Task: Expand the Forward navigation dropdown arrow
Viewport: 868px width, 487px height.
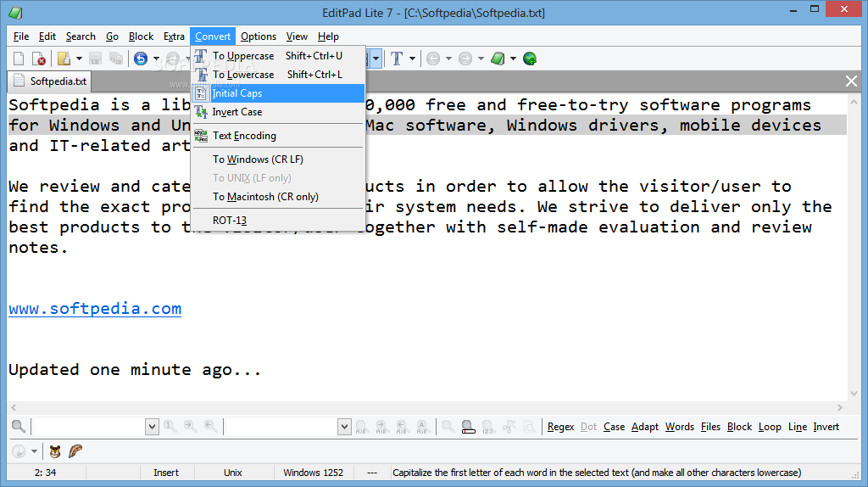Action: 481,59
